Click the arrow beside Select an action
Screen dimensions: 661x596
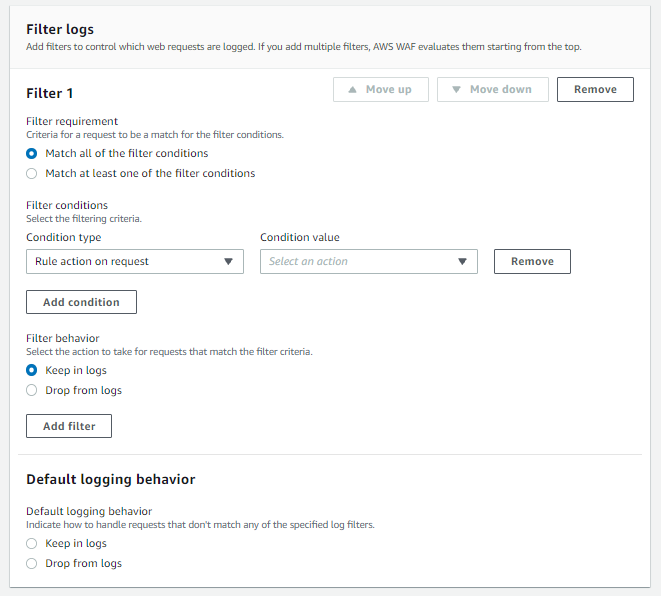tap(462, 262)
